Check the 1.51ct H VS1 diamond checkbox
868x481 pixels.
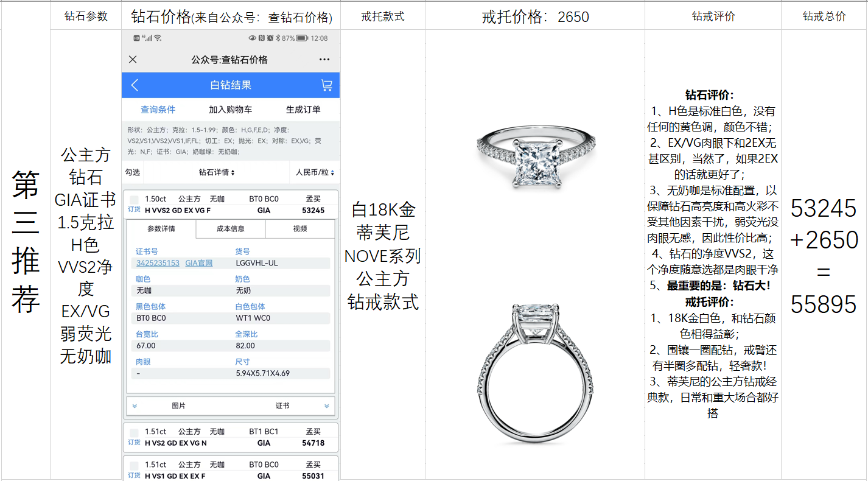pos(134,465)
